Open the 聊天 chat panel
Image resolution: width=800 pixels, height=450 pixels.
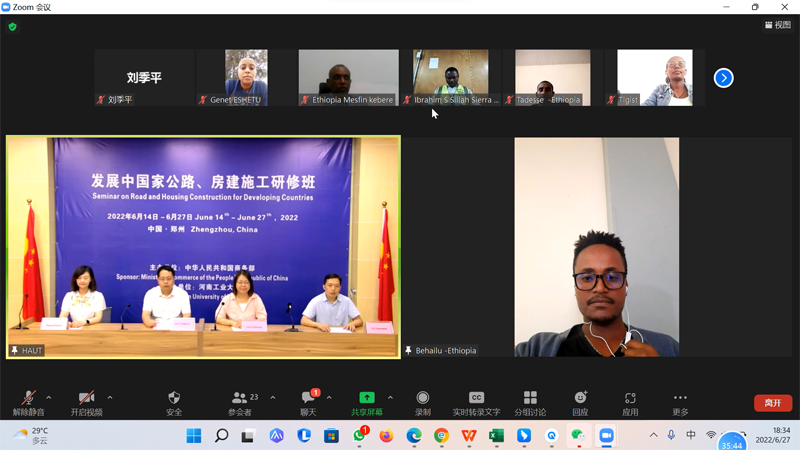(x=308, y=402)
